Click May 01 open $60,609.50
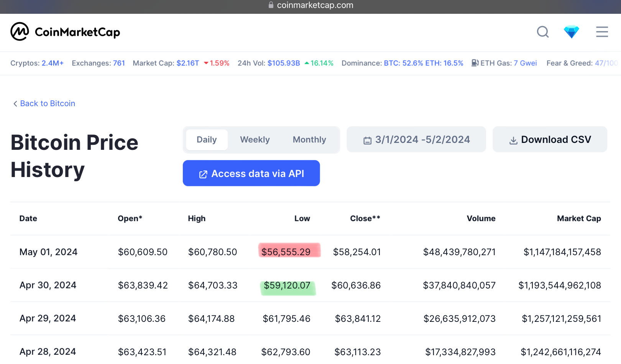This screenshot has height=364, width=621. click(x=143, y=252)
